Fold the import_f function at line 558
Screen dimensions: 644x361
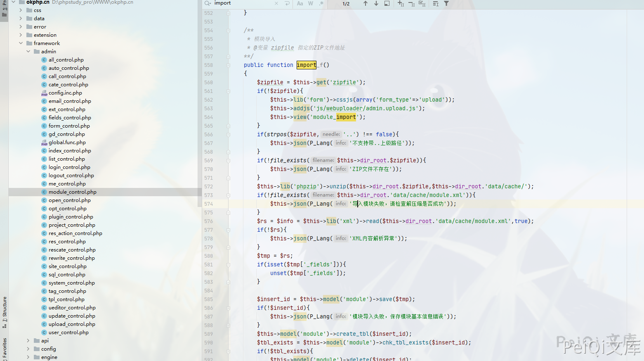click(x=228, y=65)
